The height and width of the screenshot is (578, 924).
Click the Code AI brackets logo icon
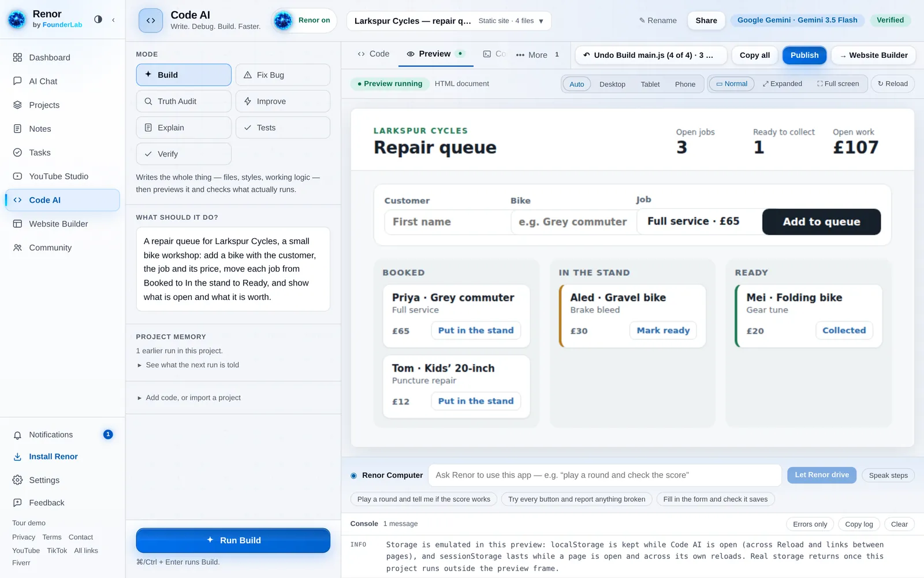(x=151, y=20)
